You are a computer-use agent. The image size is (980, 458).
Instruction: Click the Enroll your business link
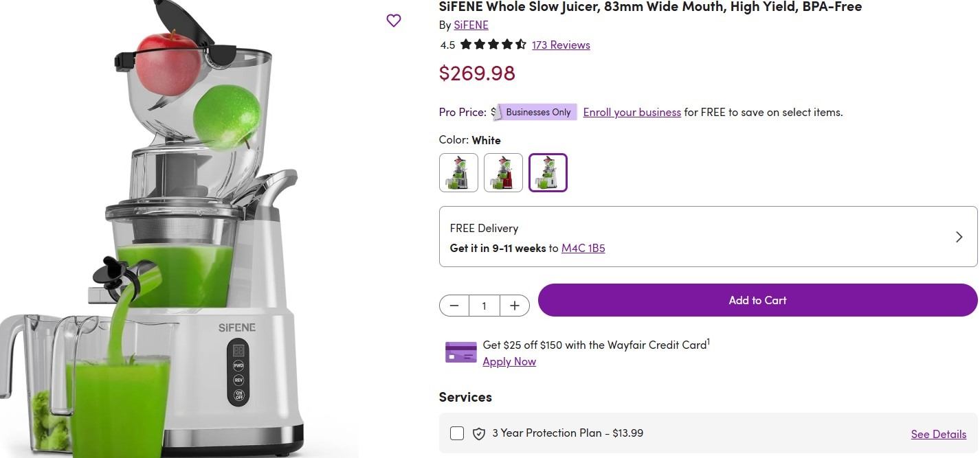coord(632,112)
